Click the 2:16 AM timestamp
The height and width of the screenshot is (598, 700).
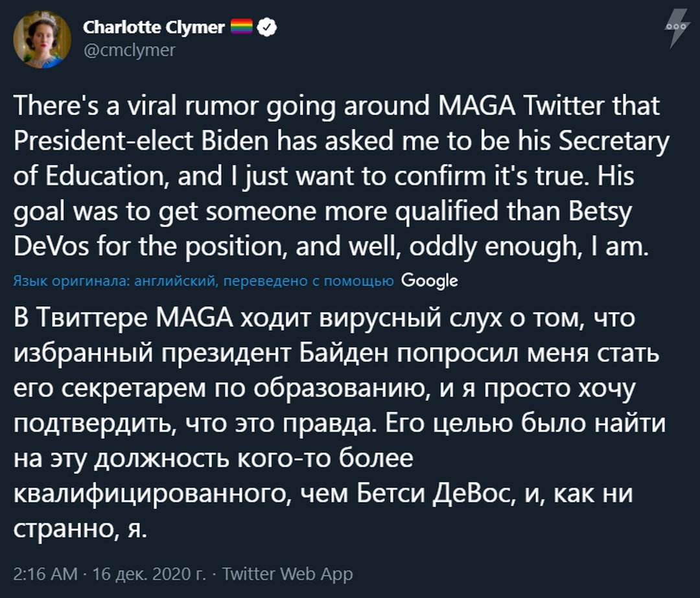(45, 573)
